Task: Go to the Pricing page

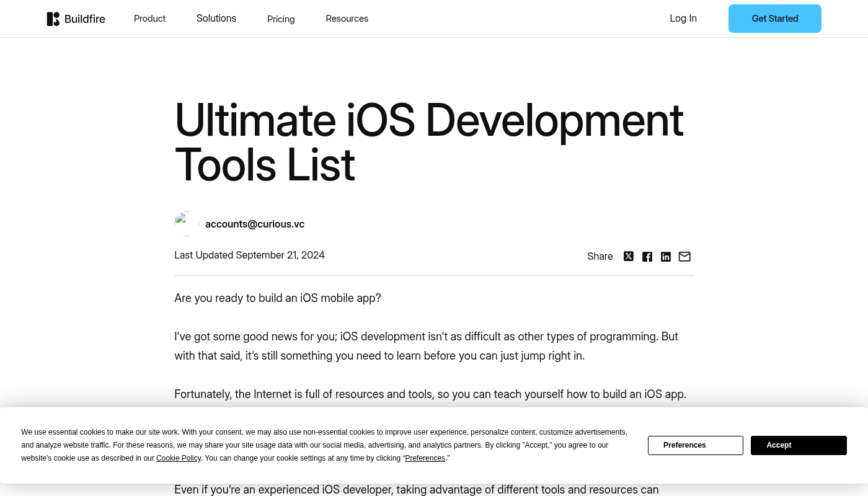Action: point(281,19)
